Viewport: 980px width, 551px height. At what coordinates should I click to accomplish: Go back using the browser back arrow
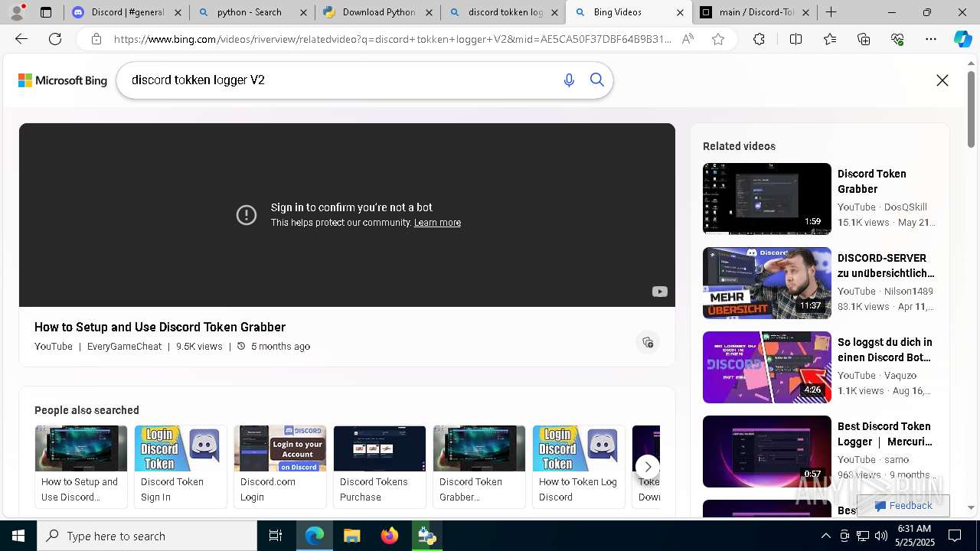[x=21, y=39]
